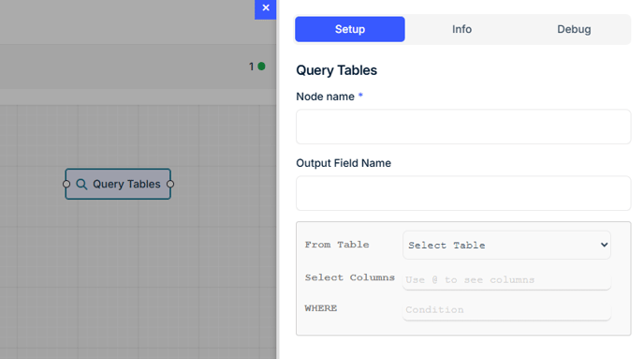
Task: Click the Query Tables panel heading
Action: [x=336, y=70]
